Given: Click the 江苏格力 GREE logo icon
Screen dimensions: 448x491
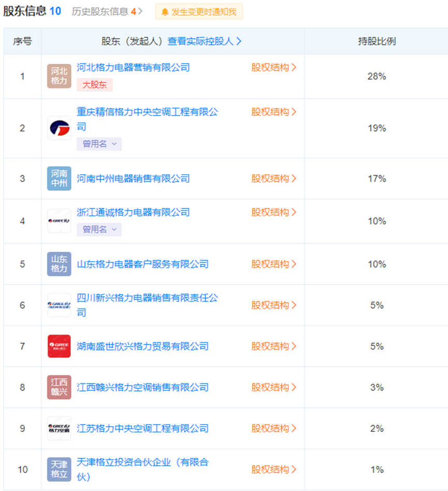Looking at the screenshot, I should pos(59,428).
